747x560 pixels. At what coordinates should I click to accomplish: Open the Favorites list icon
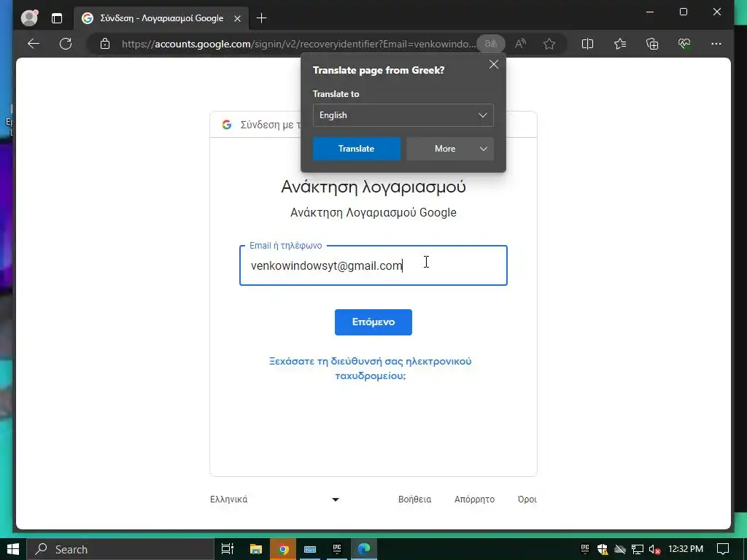point(620,44)
